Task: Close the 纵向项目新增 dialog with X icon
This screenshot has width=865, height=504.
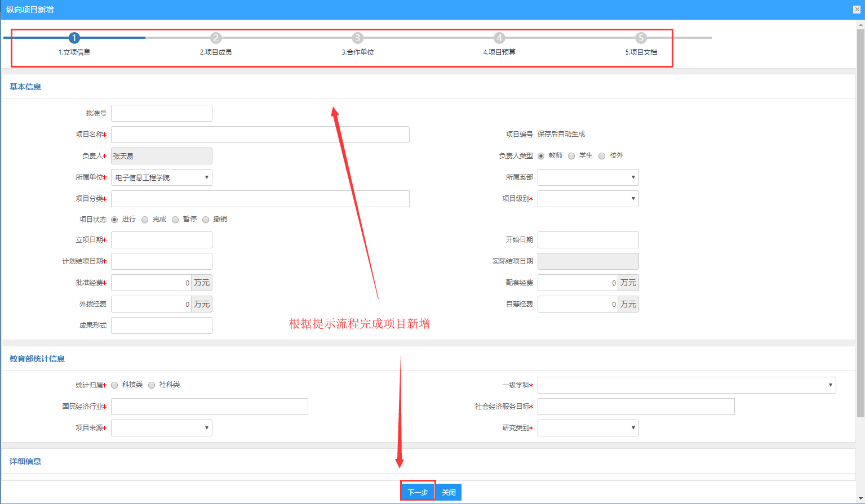Action: click(857, 10)
